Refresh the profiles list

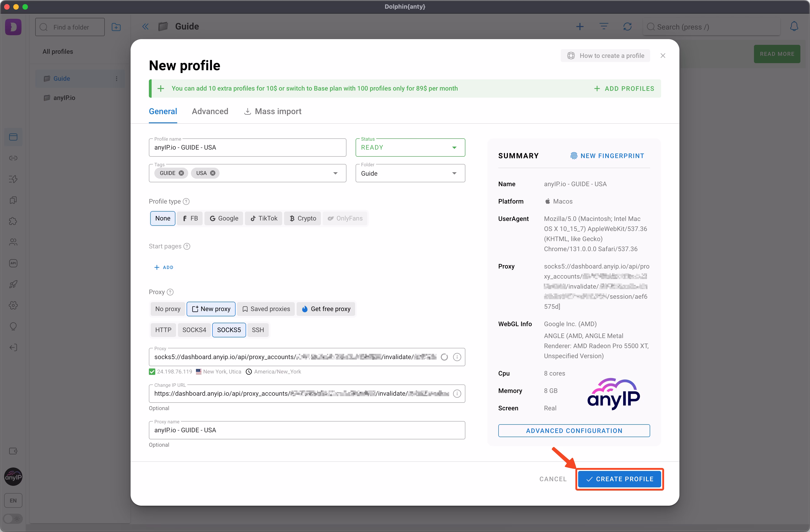point(627,27)
